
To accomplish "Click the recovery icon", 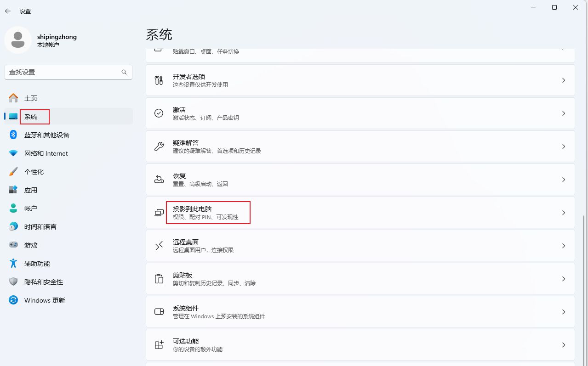I will point(159,180).
